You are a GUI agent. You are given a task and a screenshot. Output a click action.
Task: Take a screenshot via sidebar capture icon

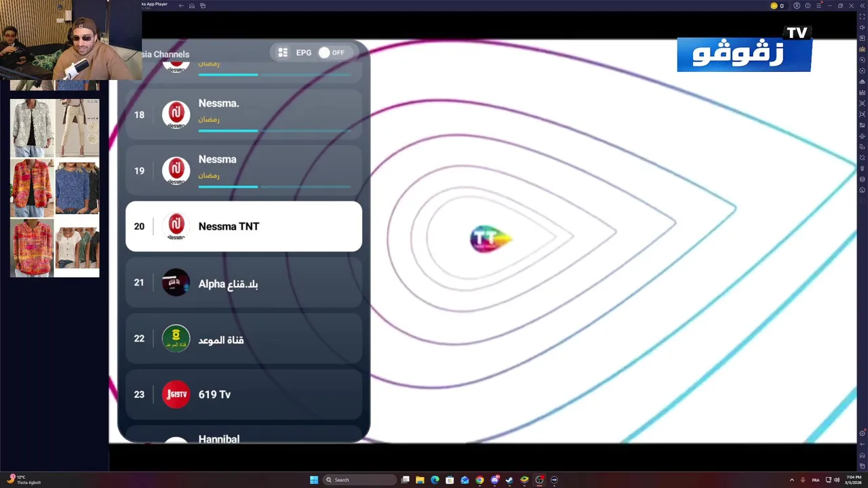click(x=862, y=103)
